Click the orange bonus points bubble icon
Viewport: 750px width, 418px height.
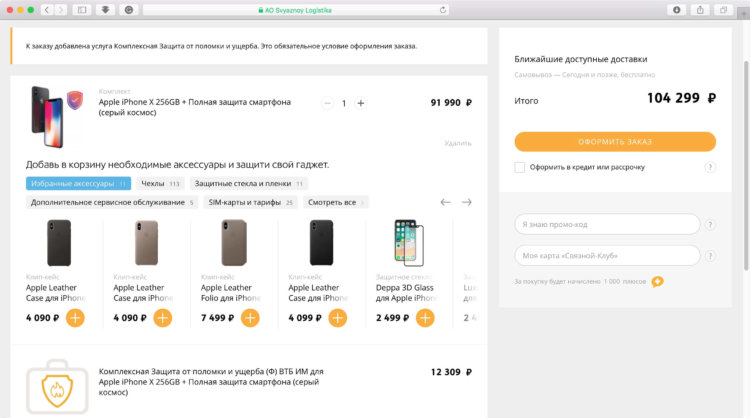(658, 281)
